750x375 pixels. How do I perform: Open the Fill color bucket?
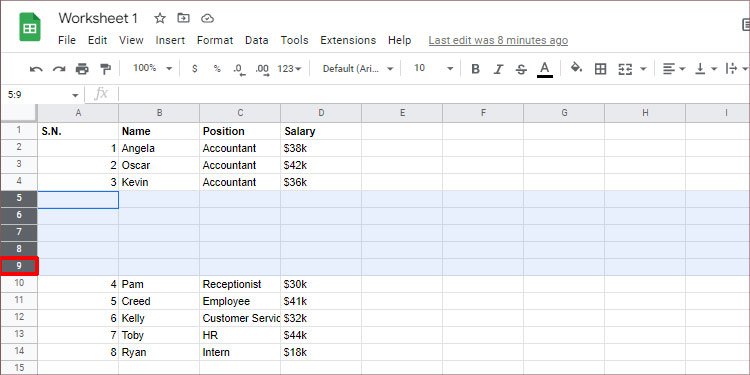576,68
